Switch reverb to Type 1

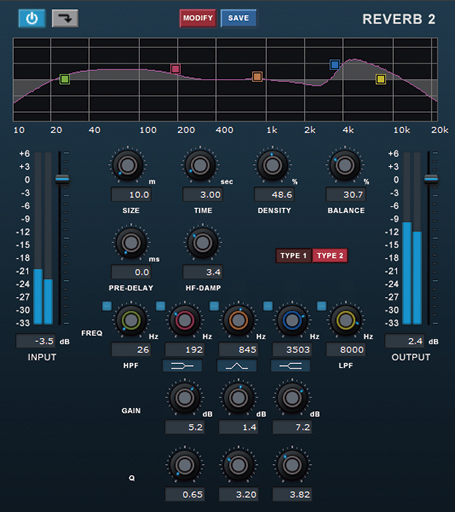293,256
